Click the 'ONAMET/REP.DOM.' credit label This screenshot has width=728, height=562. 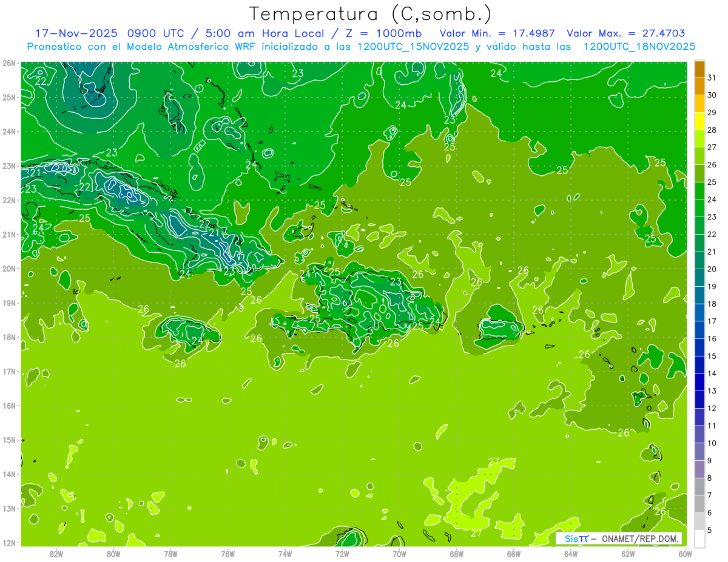point(639,538)
